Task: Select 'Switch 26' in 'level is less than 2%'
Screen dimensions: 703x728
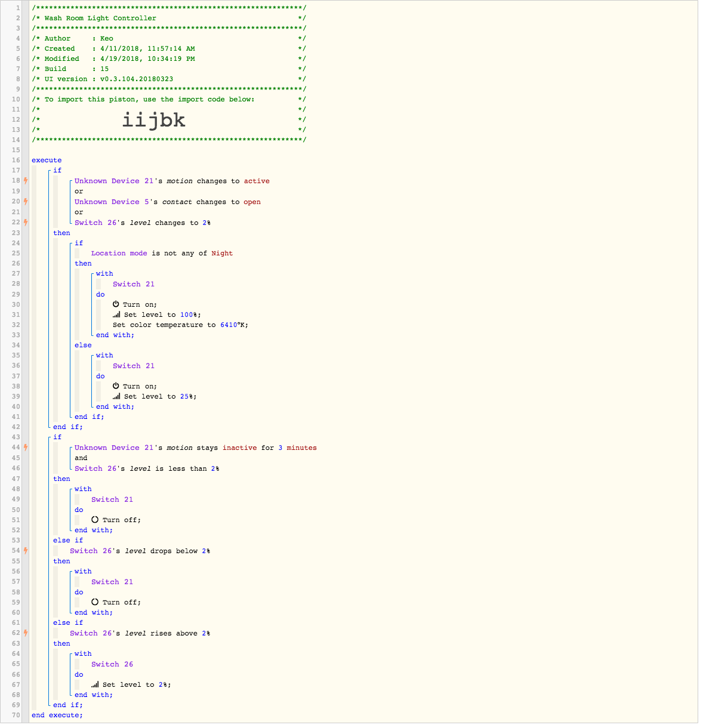Action: point(95,468)
